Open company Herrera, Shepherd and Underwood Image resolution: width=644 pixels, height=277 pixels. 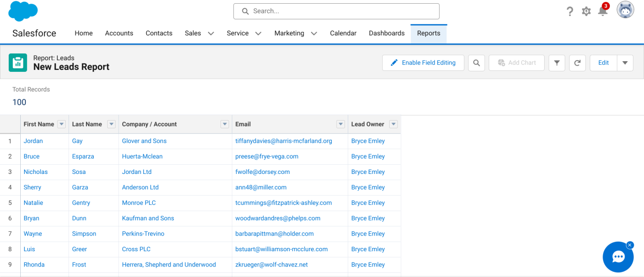[169, 265]
